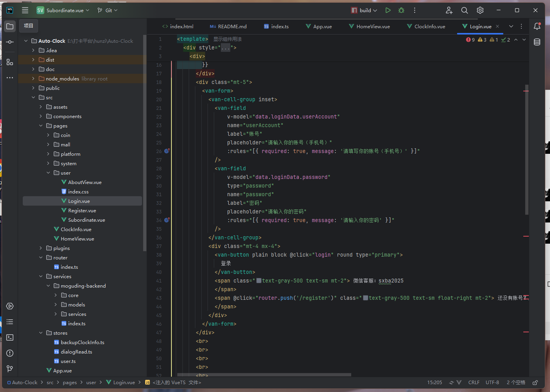
Task: Click the Debug bug icon
Action: point(401,11)
